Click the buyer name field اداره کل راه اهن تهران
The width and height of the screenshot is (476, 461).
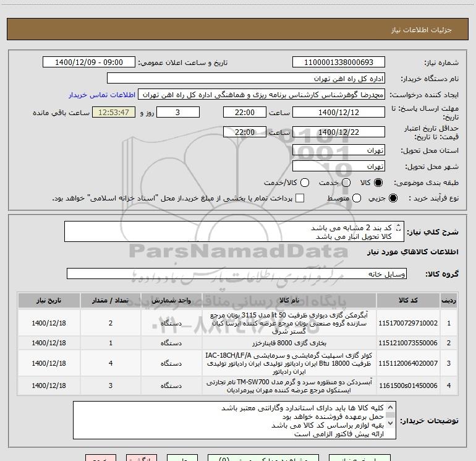coord(246,78)
